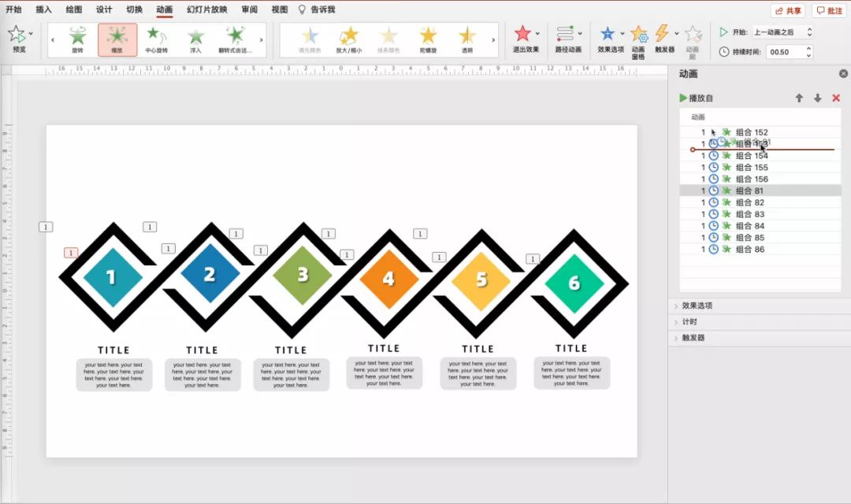Open the 插入 ribbon tab

tap(43, 9)
